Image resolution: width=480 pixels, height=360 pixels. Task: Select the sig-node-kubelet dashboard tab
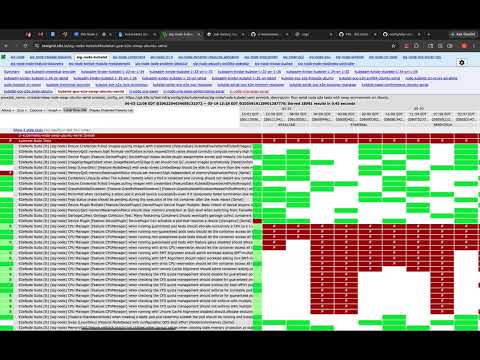click(92, 57)
